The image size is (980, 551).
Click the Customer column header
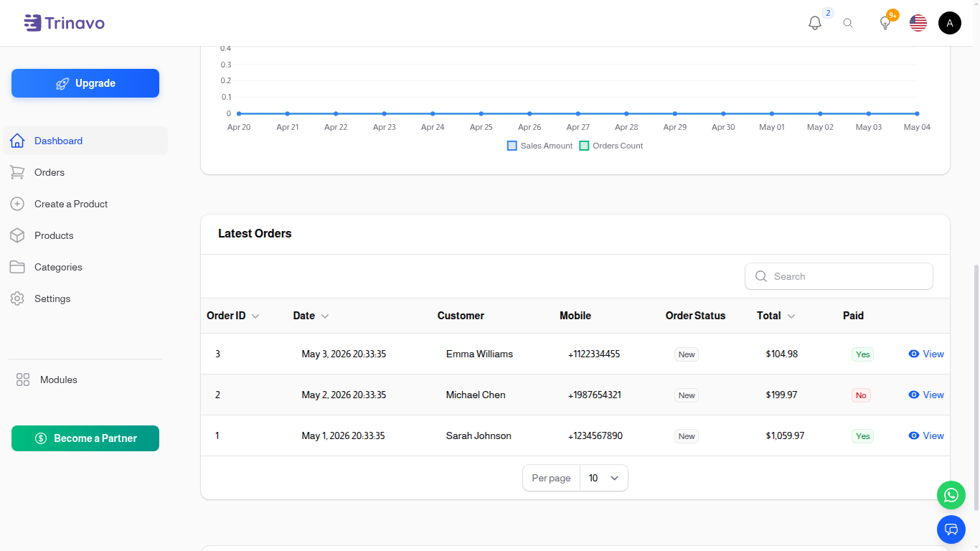(x=461, y=316)
